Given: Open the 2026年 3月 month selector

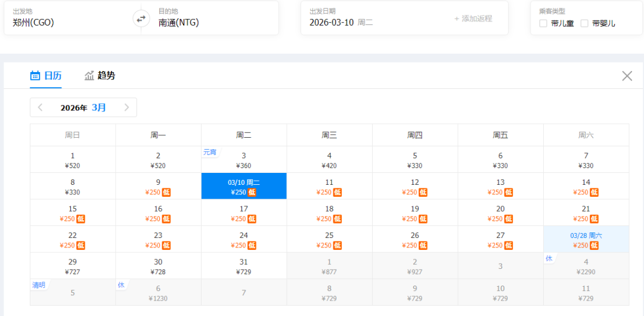Looking at the screenshot, I should pos(83,107).
